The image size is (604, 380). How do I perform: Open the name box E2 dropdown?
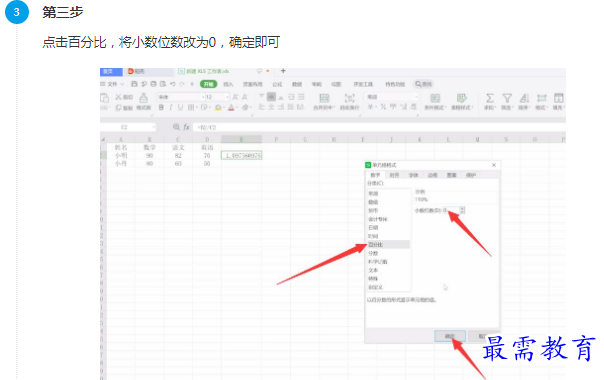pos(153,127)
